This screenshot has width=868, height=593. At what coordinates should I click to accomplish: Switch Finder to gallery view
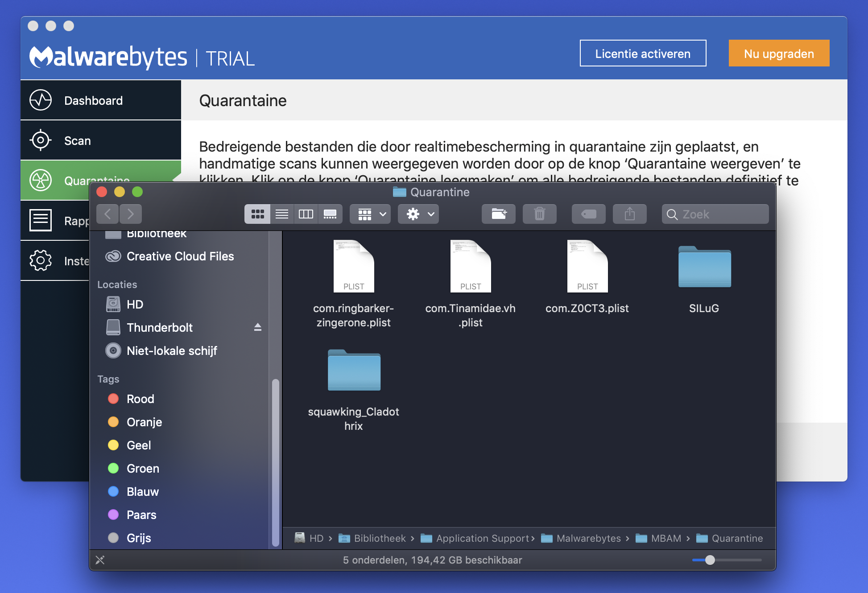(330, 214)
